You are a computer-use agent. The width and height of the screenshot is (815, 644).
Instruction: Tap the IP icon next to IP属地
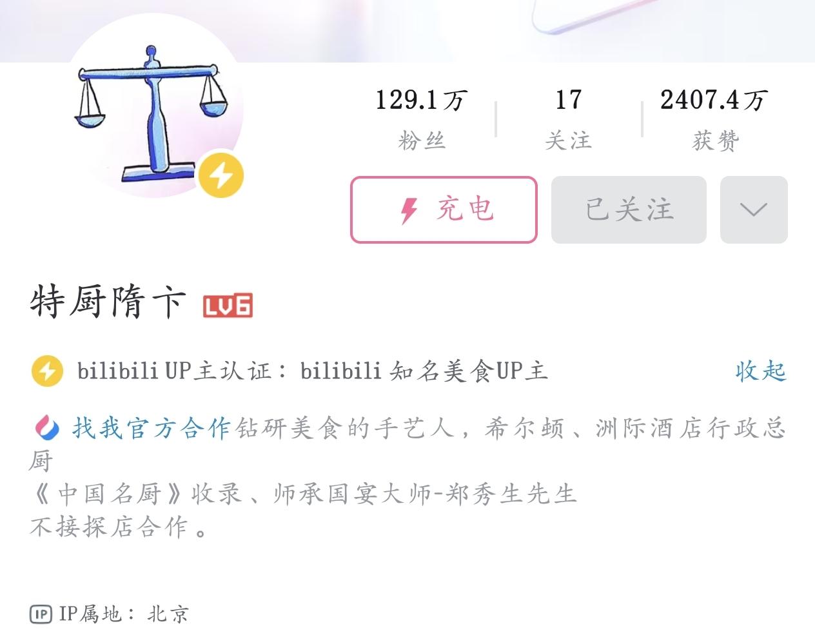pyautogui.click(x=41, y=614)
